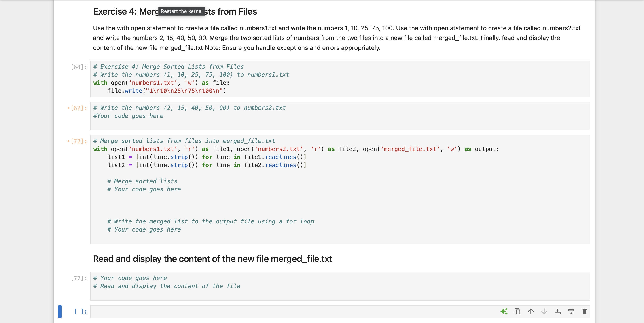Screen dimensions: 644x323
Task: Select cell [64] by clicking its prompt
Action: [78, 67]
